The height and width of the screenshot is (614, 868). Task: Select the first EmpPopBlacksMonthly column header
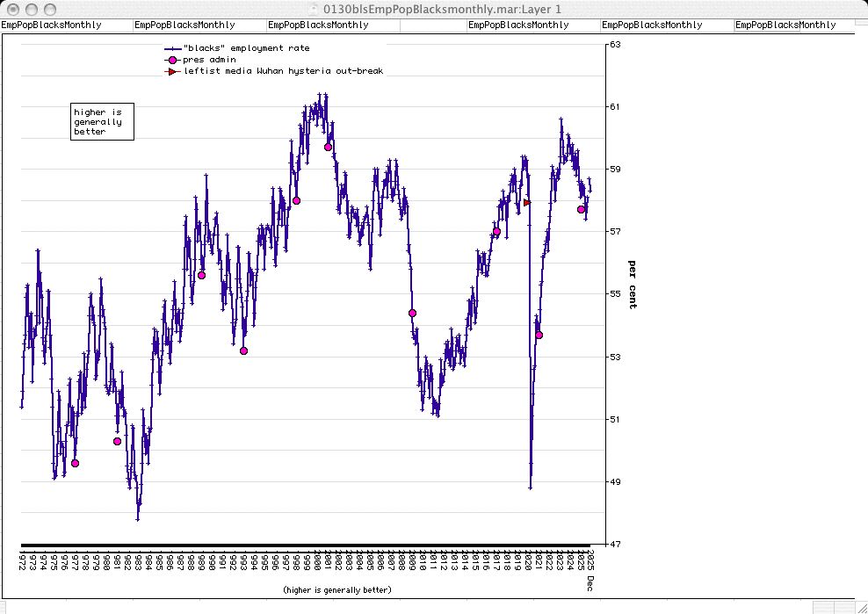pos(51,25)
